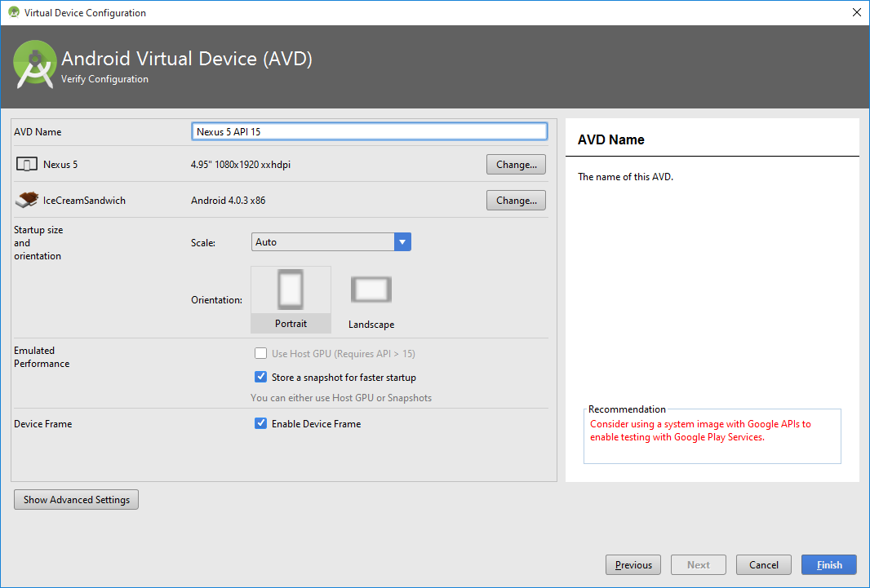This screenshot has width=870, height=588.
Task: Click the Scale combo box showing Auto
Action: pos(331,242)
